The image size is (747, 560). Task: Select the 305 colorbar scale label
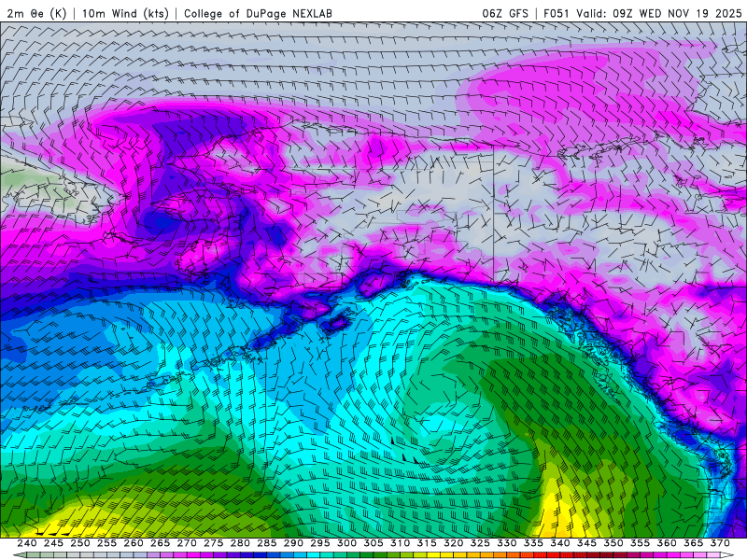pos(373,543)
